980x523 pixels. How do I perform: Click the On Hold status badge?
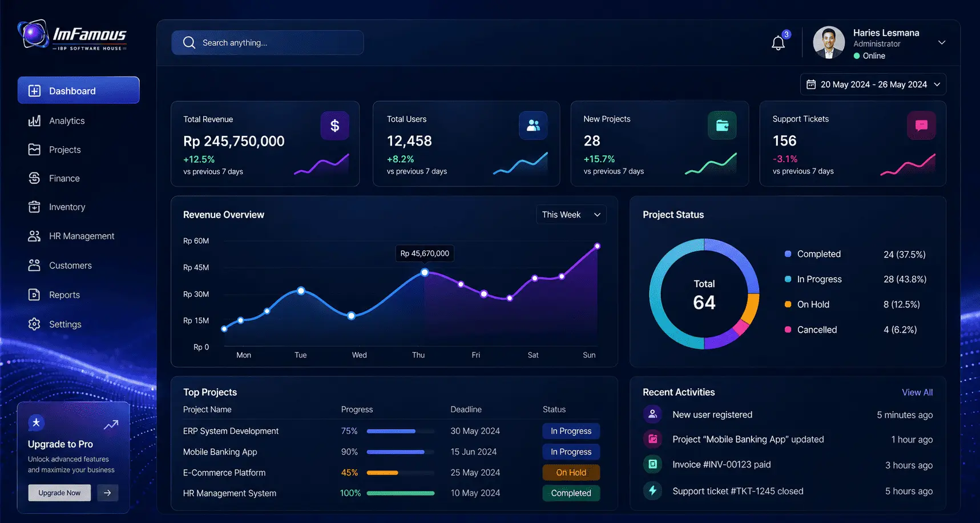[571, 472]
